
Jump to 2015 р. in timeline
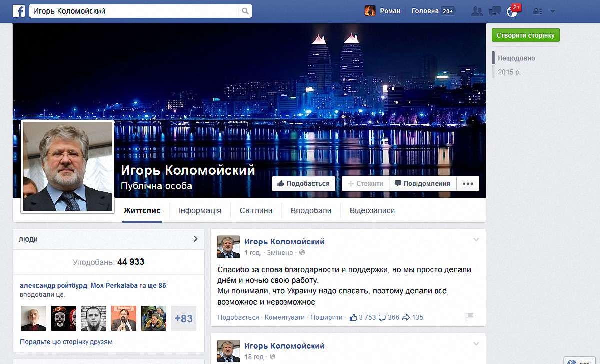point(509,72)
